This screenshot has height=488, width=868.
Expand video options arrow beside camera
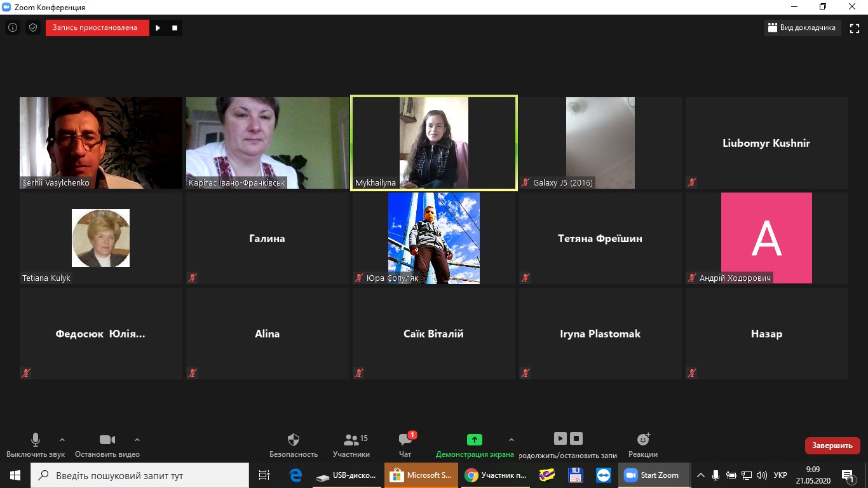137,440
